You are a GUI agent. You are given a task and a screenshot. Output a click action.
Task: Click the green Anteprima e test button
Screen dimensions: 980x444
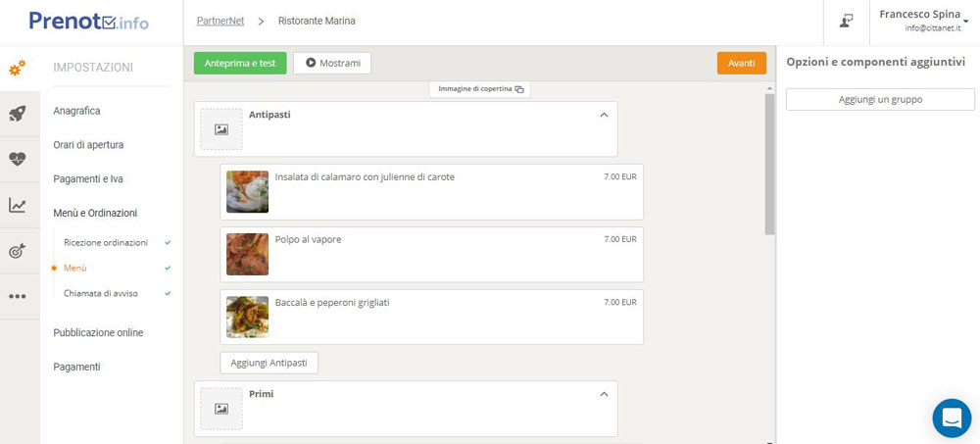240,64
